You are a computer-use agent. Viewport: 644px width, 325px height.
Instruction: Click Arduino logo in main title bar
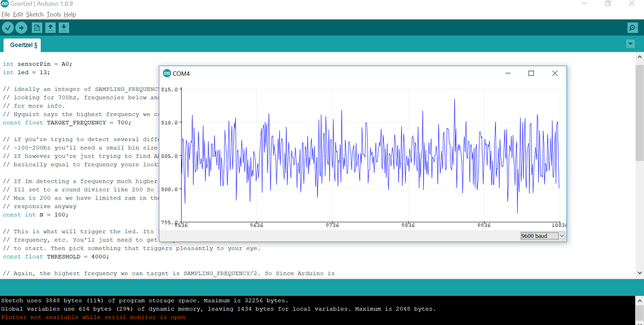[x=4, y=4]
